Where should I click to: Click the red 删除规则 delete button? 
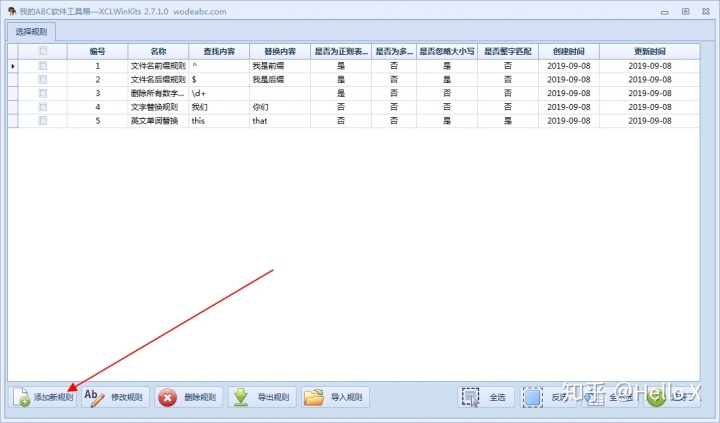[x=189, y=397]
